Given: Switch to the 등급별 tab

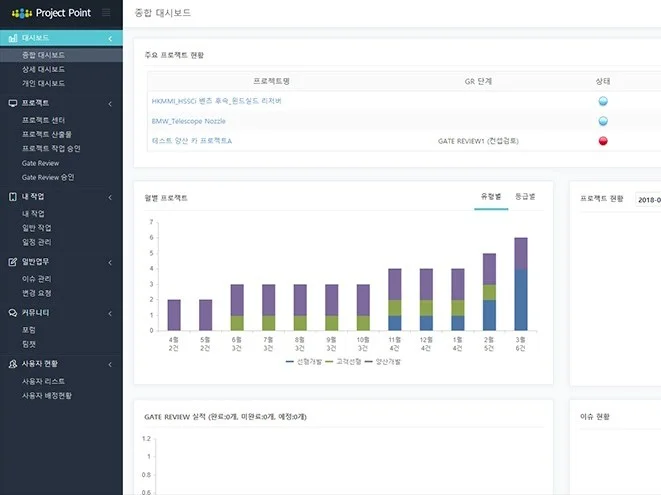Looking at the screenshot, I should click(525, 197).
